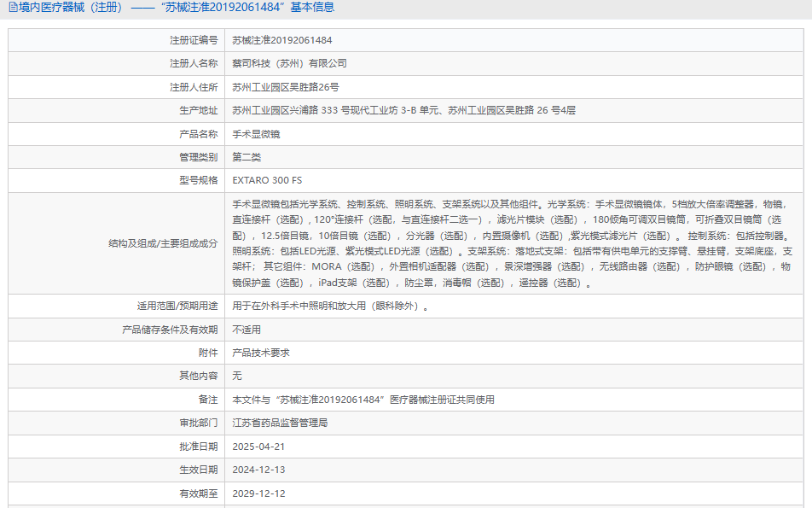Click the label 审批部门
The width and height of the screenshot is (812, 508).
point(199,423)
